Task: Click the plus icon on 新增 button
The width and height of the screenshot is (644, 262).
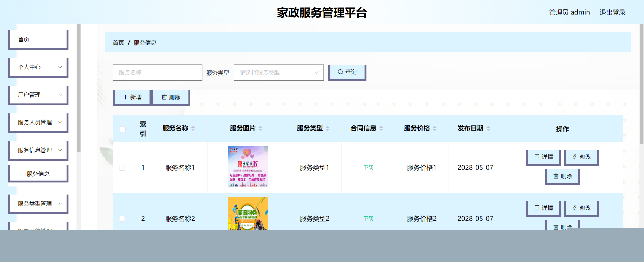Action: 125,97
